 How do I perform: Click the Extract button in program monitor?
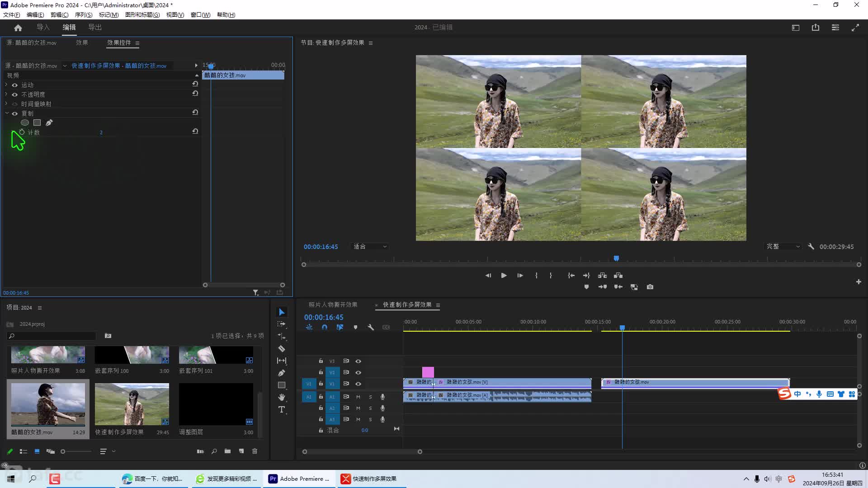pyautogui.click(x=618, y=276)
